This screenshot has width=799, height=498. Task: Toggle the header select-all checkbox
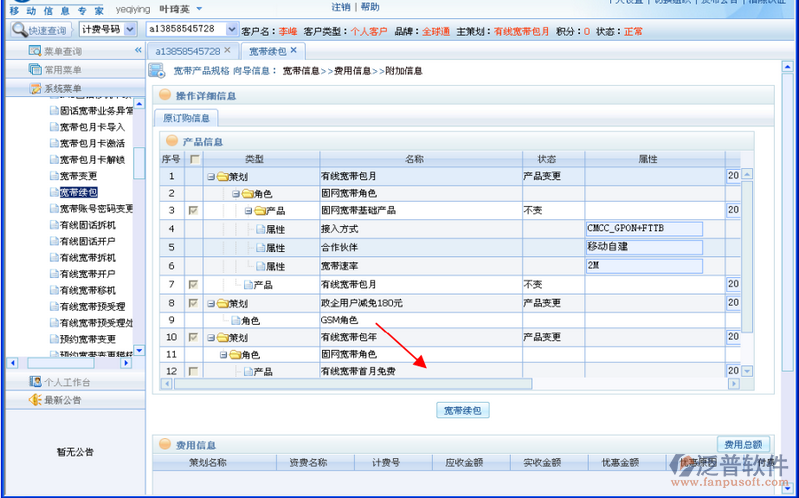pyautogui.click(x=194, y=159)
